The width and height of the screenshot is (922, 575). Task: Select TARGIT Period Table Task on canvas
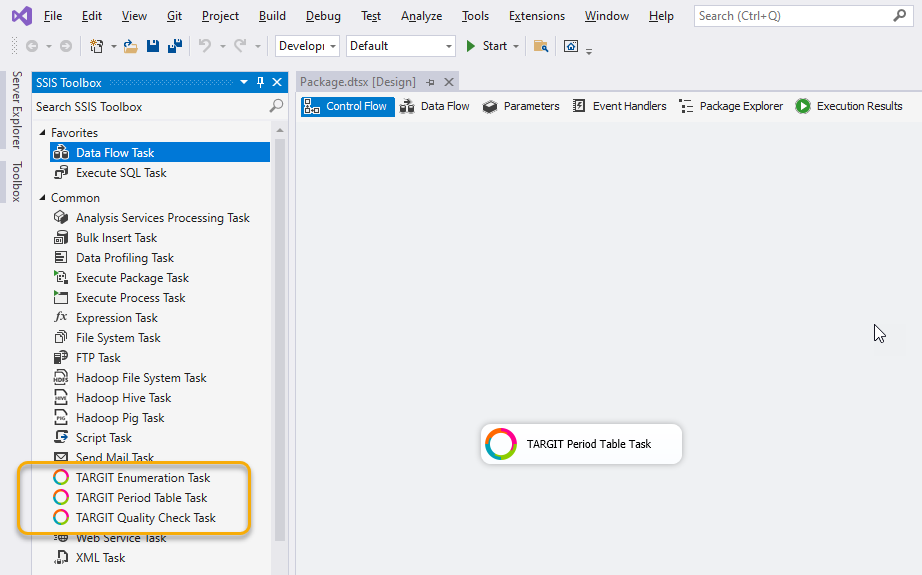pyautogui.click(x=581, y=444)
